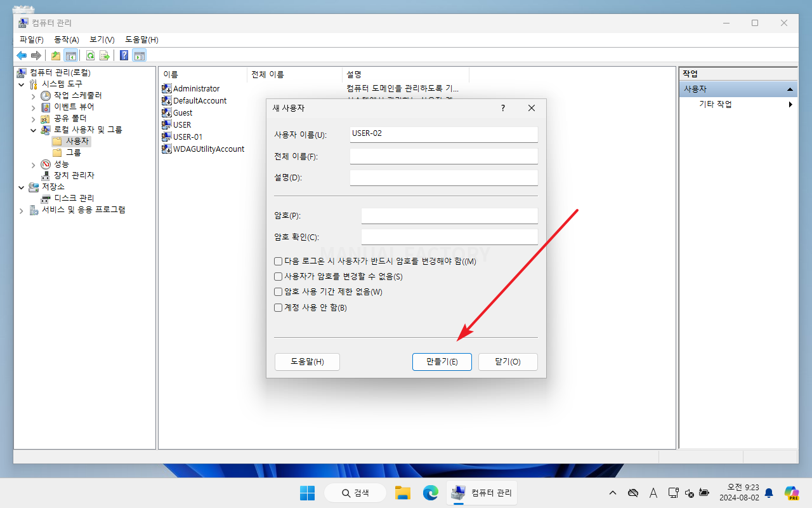Click the 검색 taskbar search box
Screen dimensions: 812x508
pos(355,493)
